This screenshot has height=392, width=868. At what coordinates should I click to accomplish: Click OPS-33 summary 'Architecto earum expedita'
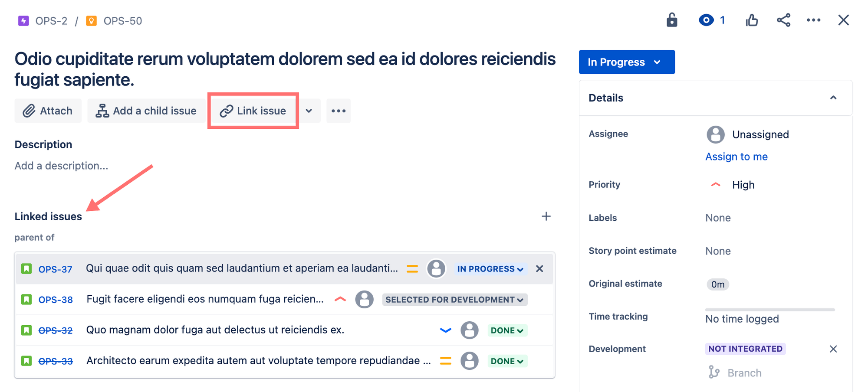[x=259, y=361]
